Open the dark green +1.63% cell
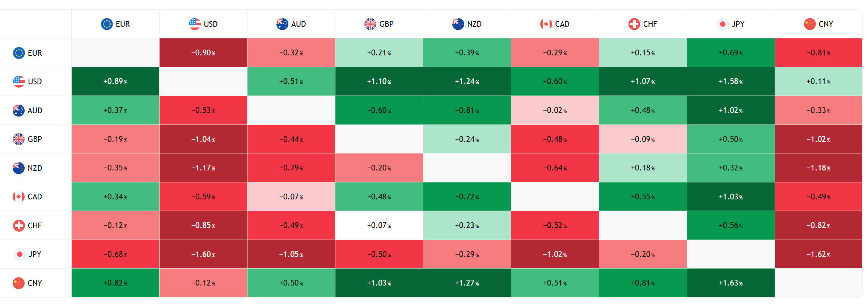The height and width of the screenshot is (304, 868). [731, 283]
